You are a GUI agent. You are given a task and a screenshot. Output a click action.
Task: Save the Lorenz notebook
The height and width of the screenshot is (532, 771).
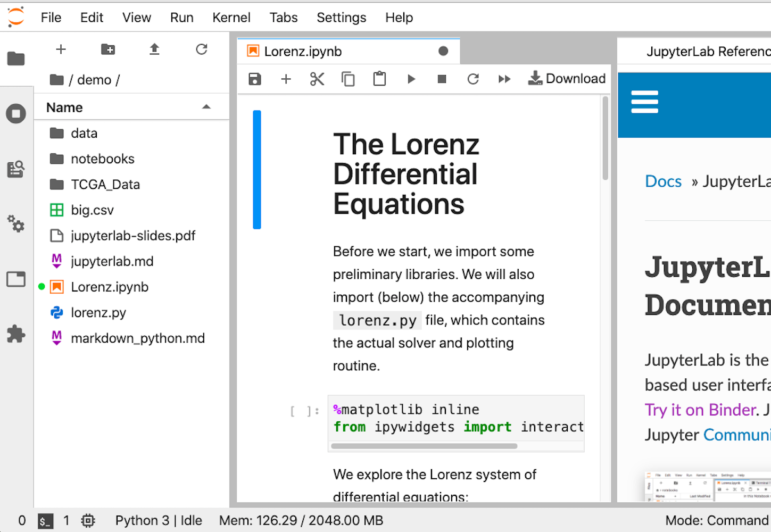255,79
